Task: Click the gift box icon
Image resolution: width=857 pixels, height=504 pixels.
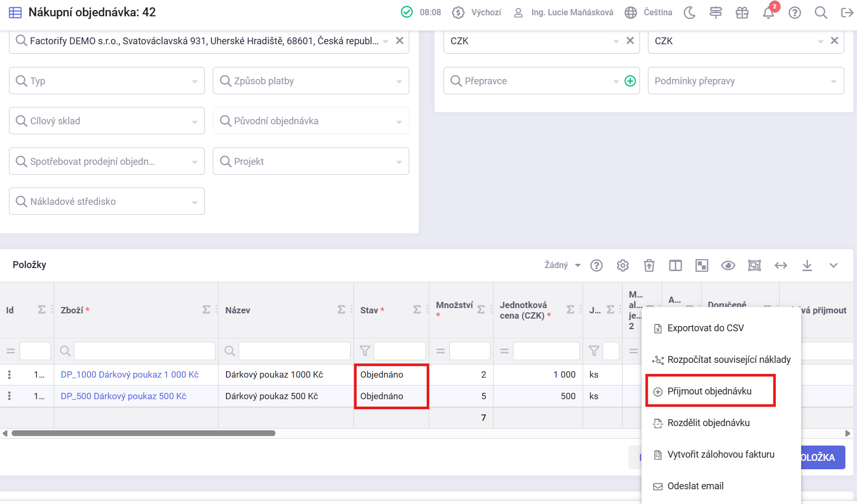Action: pyautogui.click(x=742, y=13)
